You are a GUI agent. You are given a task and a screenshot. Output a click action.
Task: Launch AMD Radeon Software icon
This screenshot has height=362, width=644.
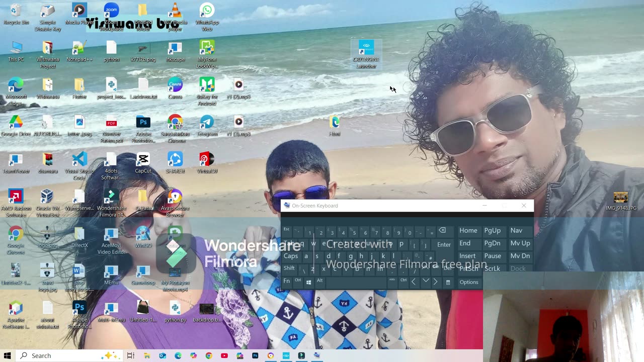coord(16,203)
